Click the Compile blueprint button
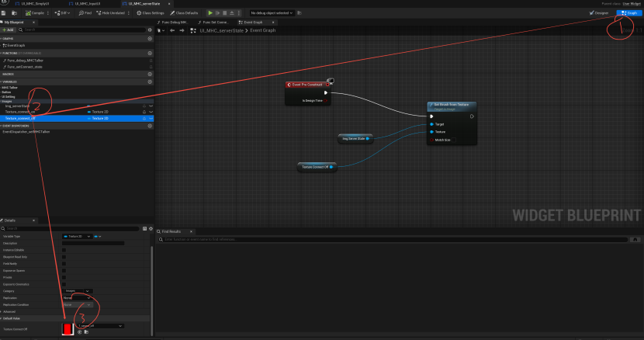This screenshot has width=644, height=340. pos(36,13)
